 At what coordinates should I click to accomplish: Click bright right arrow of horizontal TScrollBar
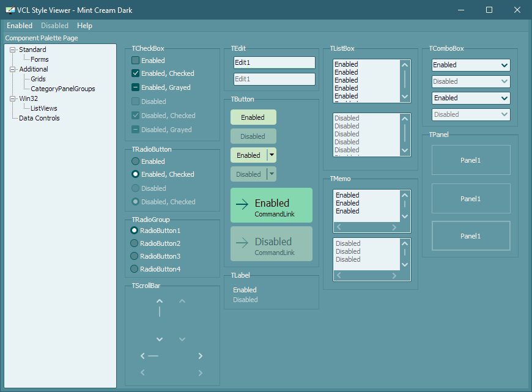coord(200,356)
